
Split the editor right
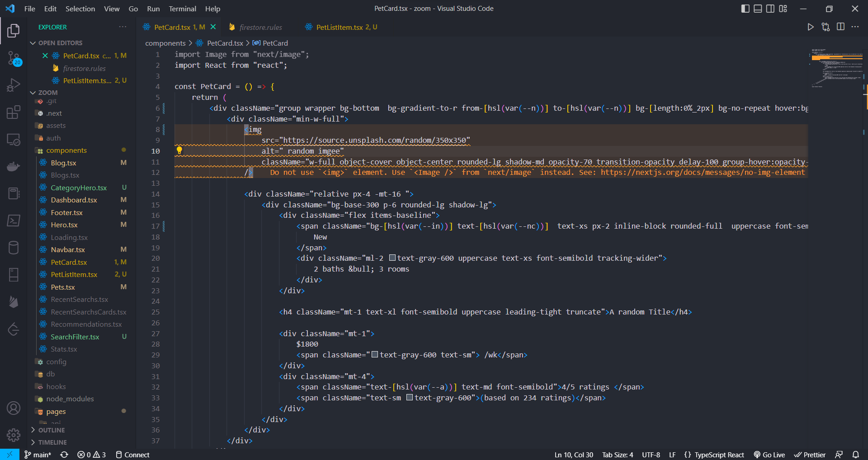click(840, 27)
